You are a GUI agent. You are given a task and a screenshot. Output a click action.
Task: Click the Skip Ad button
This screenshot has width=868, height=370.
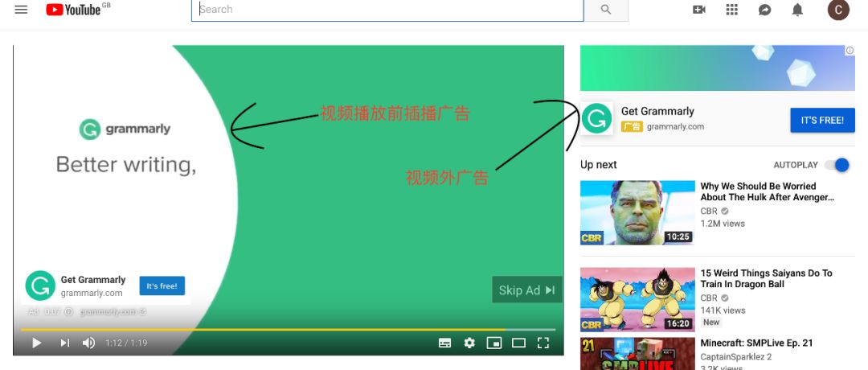pos(527,290)
